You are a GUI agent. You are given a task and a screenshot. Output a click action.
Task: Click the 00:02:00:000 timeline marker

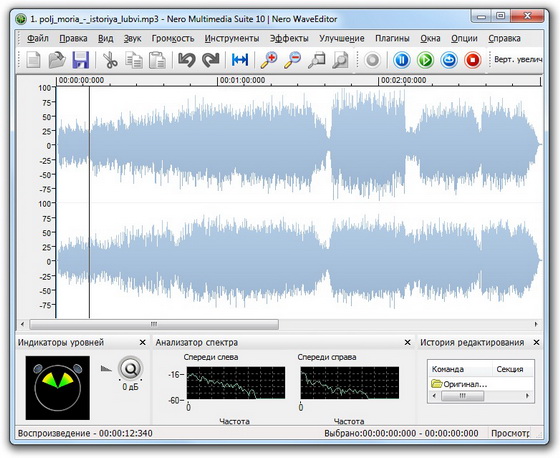[404, 80]
